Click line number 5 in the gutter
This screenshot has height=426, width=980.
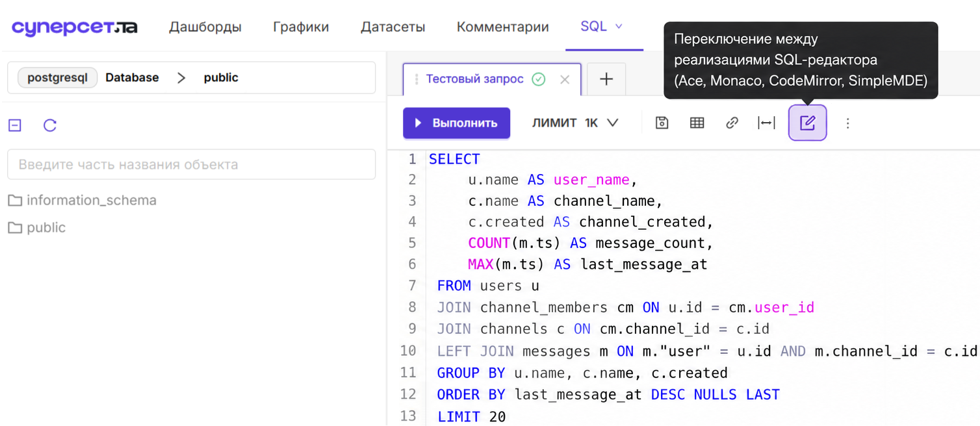[412, 243]
